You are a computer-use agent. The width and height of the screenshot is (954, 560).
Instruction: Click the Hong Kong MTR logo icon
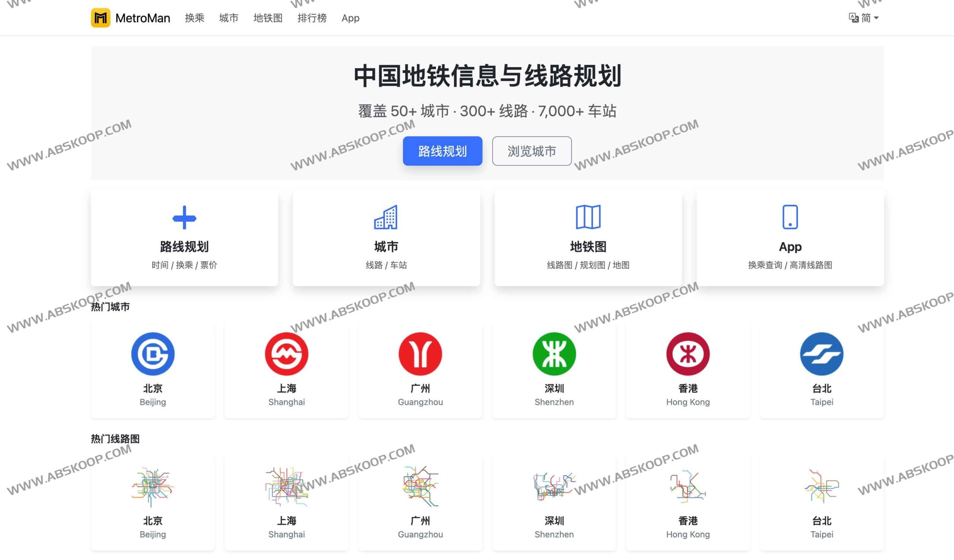(x=688, y=353)
